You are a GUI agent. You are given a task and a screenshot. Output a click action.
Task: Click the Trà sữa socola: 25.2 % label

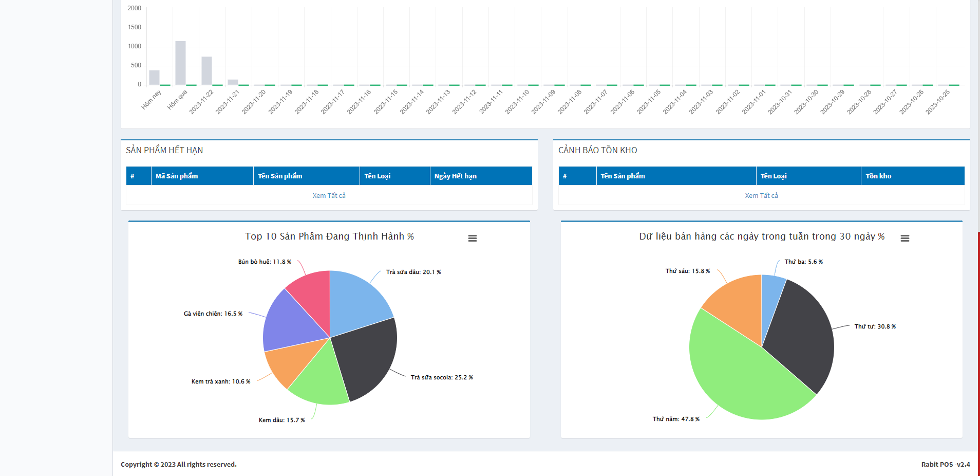[442, 377]
